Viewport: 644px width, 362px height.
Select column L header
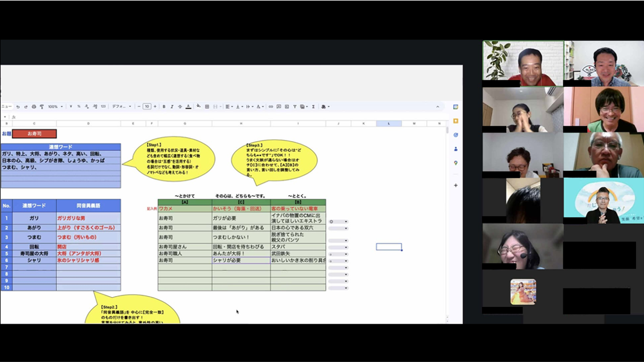pos(389,123)
